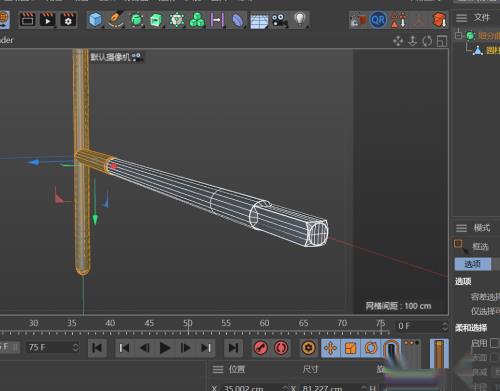Jump to previous keyframe
The height and width of the screenshot is (391, 500).
click(x=124, y=348)
